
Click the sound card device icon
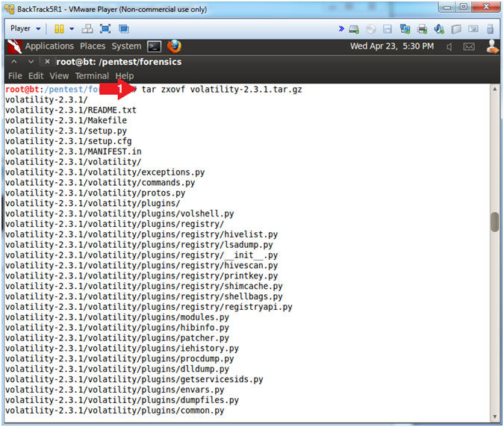coord(439,29)
